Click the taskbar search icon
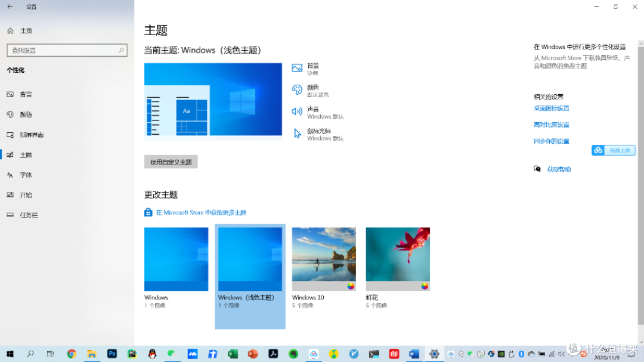 coord(30,354)
